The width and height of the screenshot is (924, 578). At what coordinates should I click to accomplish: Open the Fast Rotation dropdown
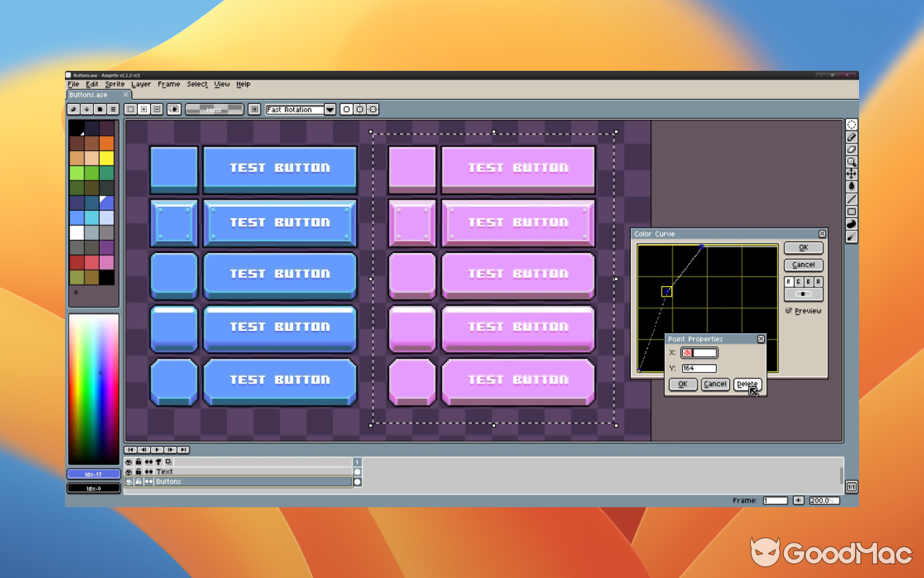click(x=330, y=109)
